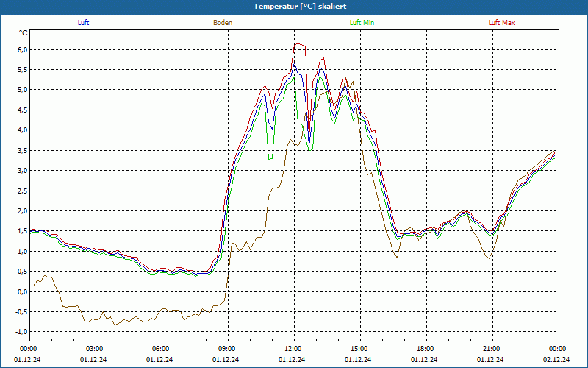Click the Luft Max peak just after 12:00

[x=299, y=44]
